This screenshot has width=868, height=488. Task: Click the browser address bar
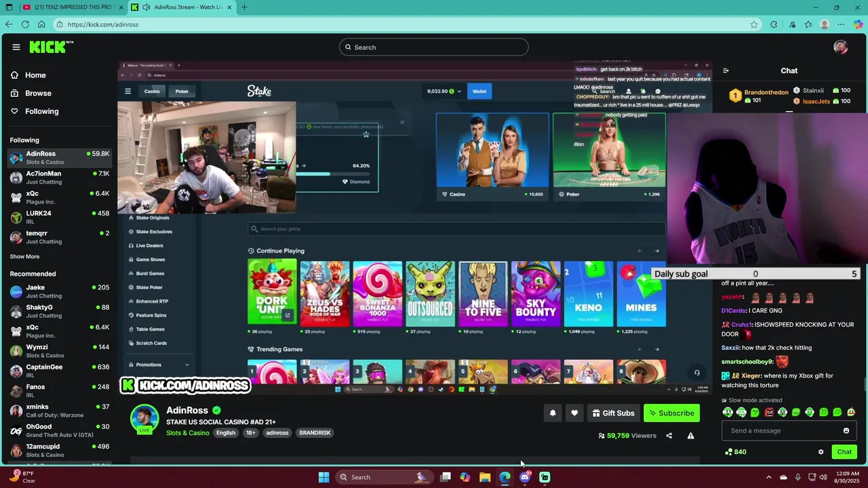[x=407, y=24]
